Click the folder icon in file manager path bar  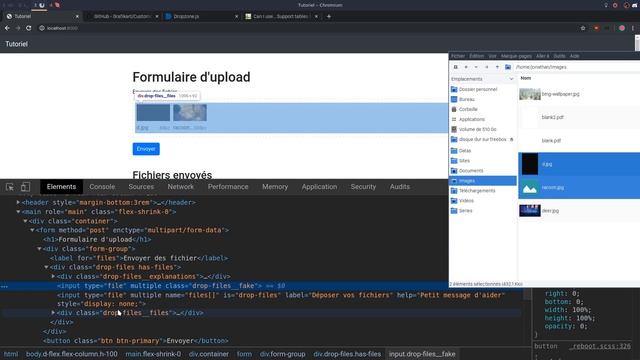508,67
